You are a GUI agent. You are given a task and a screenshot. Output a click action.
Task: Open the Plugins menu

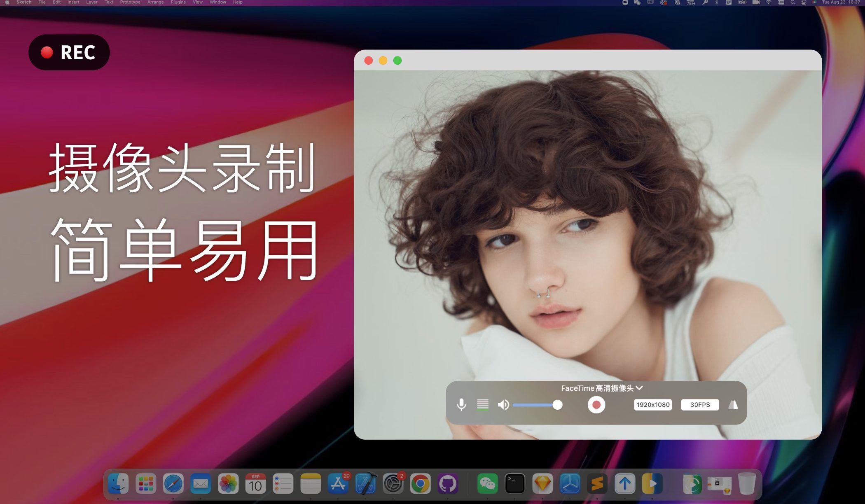pos(178,2)
